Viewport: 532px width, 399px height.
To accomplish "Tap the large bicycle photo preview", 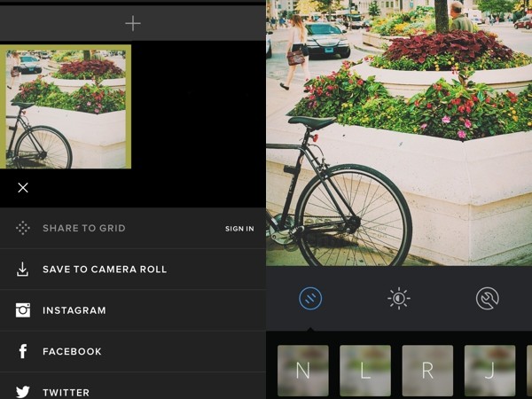I will (x=399, y=133).
